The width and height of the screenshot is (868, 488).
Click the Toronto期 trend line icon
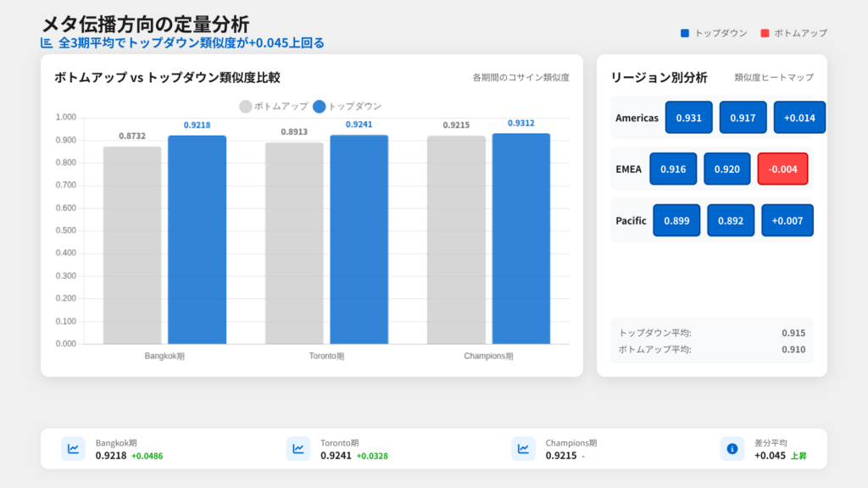coord(298,449)
